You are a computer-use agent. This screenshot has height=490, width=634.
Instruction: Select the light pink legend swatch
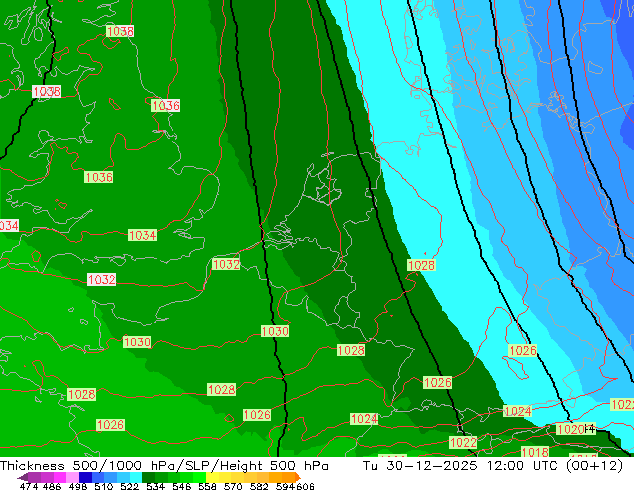click(x=72, y=477)
